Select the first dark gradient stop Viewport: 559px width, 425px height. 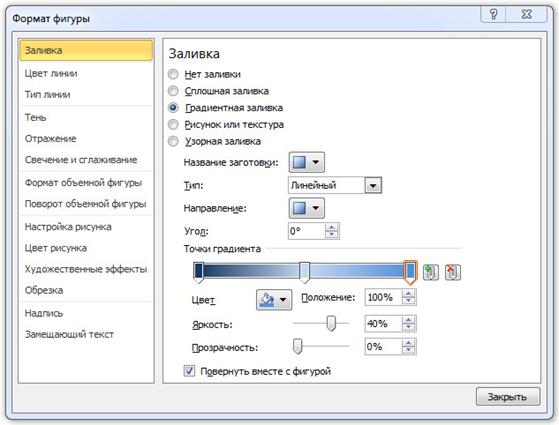(199, 272)
